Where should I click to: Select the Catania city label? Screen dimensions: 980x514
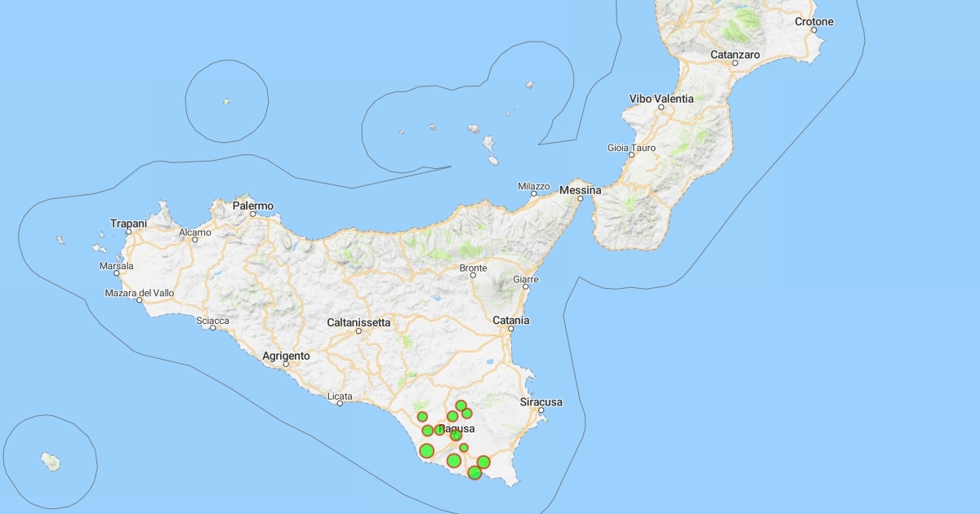(511, 321)
